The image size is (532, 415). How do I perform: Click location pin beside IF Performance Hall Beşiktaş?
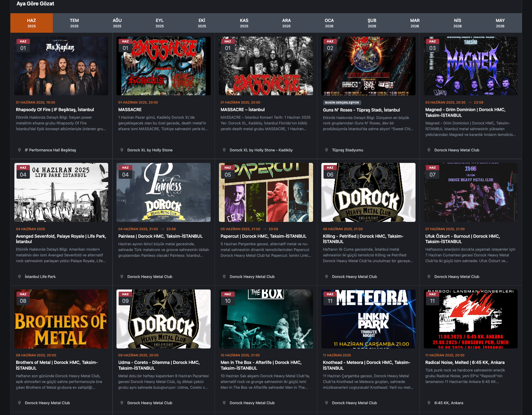pyautogui.click(x=19, y=150)
